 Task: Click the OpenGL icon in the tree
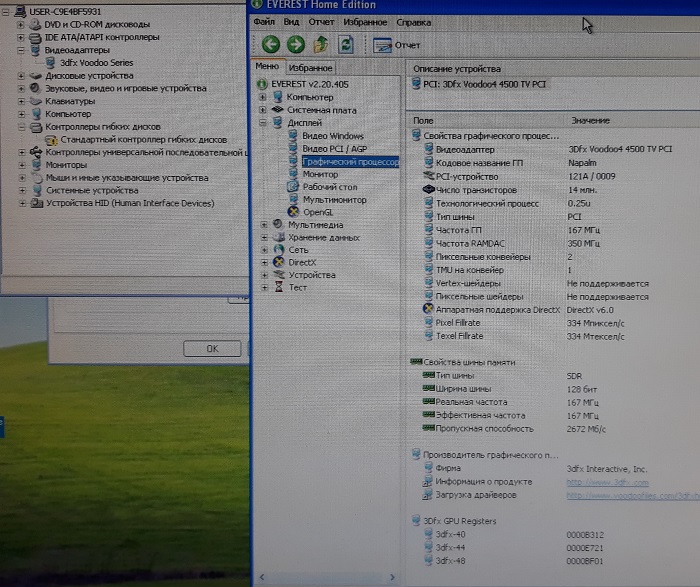tap(293, 212)
